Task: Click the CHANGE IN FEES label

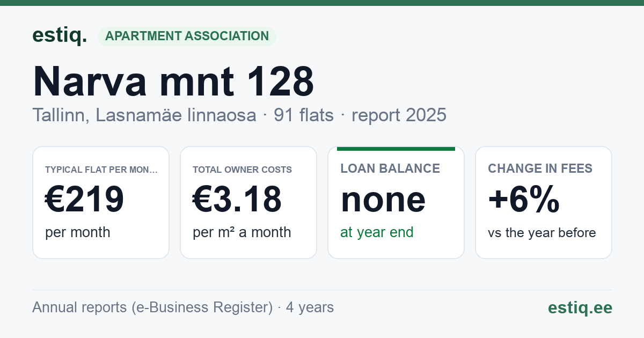Action: tap(540, 168)
